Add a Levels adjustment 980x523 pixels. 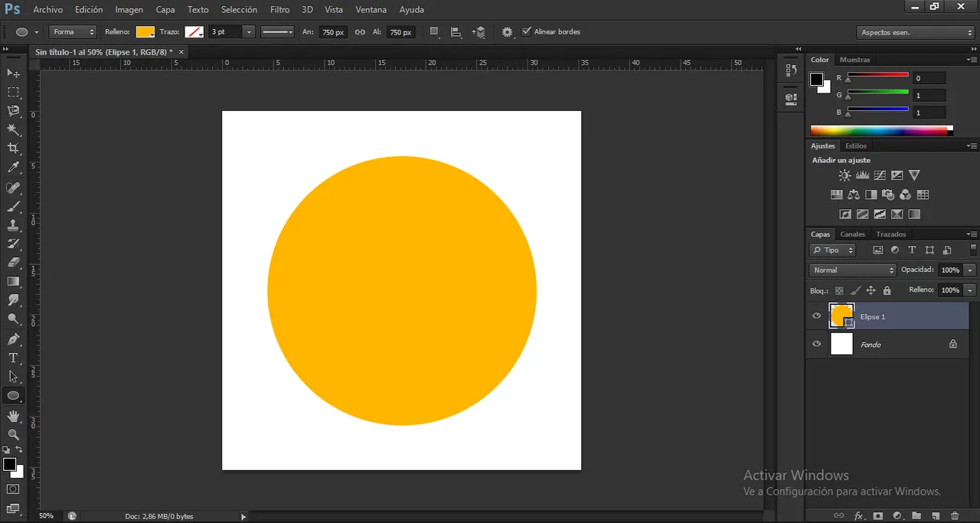862,175
